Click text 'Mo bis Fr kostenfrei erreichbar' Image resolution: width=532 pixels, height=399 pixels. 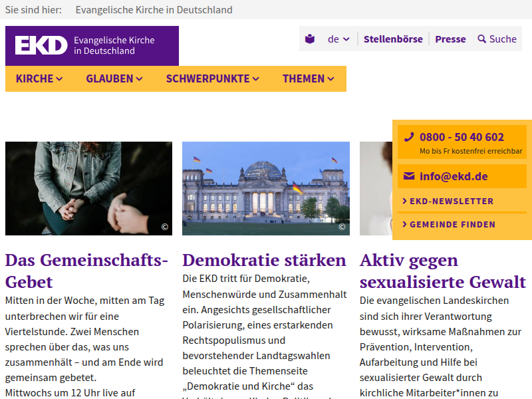(x=471, y=151)
